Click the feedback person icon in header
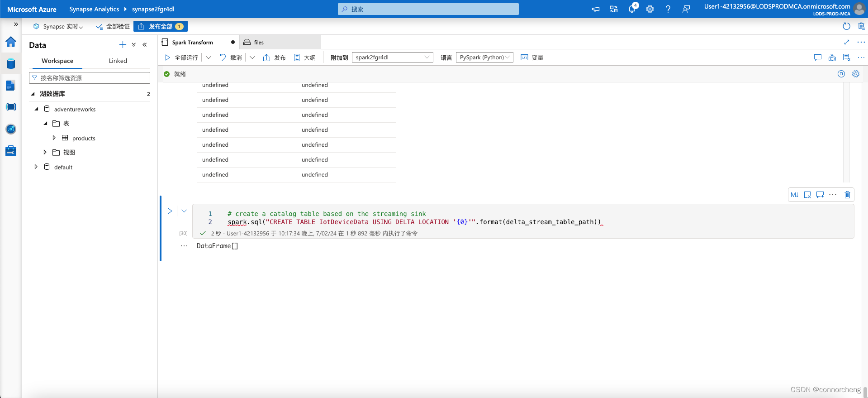Viewport: 868px width, 398px height. (x=686, y=9)
